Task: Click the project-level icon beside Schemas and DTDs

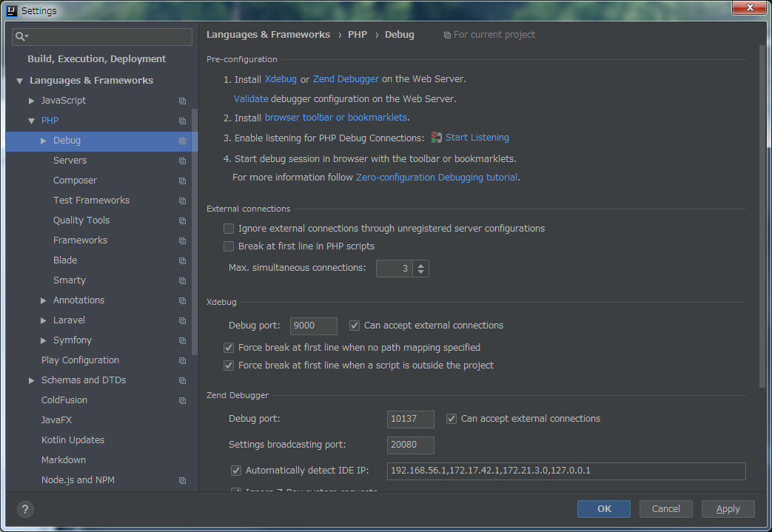Action: tap(182, 381)
